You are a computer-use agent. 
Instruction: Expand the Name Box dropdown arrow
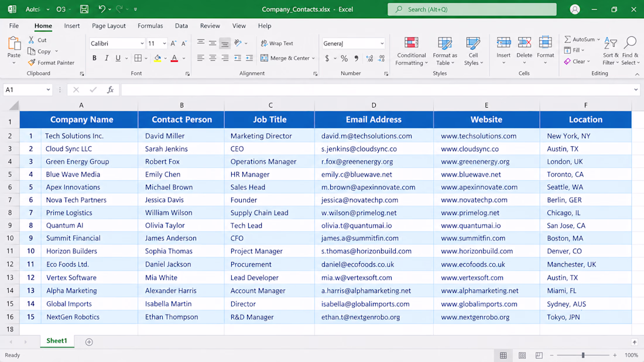(x=48, y=89)
